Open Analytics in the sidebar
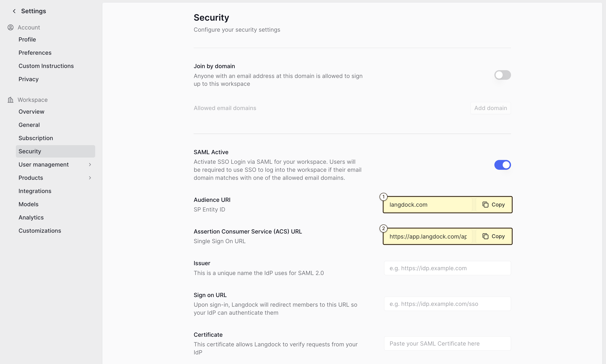The image size is (606, 364). click(x=56, y=217)
